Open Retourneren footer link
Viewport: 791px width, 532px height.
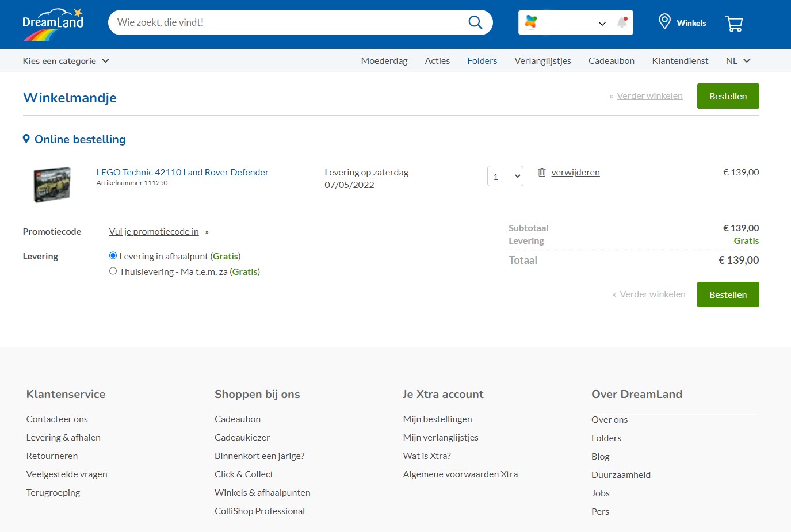(x=52, y=456)
